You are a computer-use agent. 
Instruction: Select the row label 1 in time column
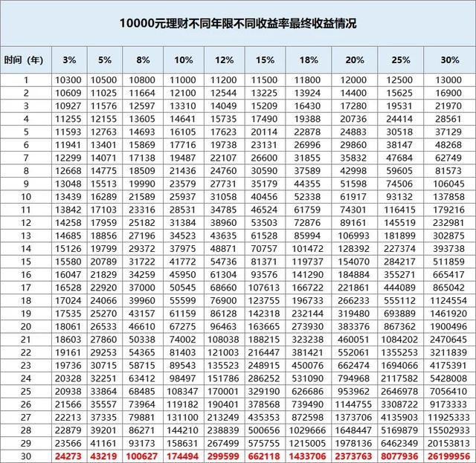(x=26, y=80)
